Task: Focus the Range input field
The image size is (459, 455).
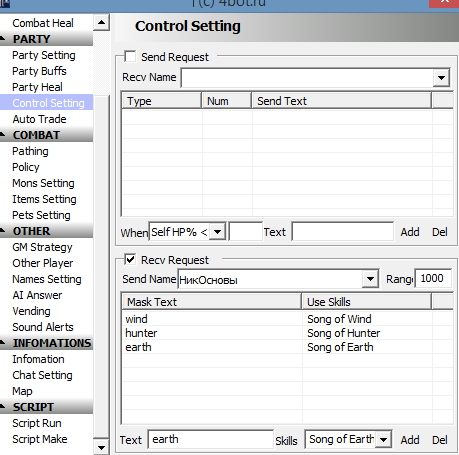Action: point(433,278)
